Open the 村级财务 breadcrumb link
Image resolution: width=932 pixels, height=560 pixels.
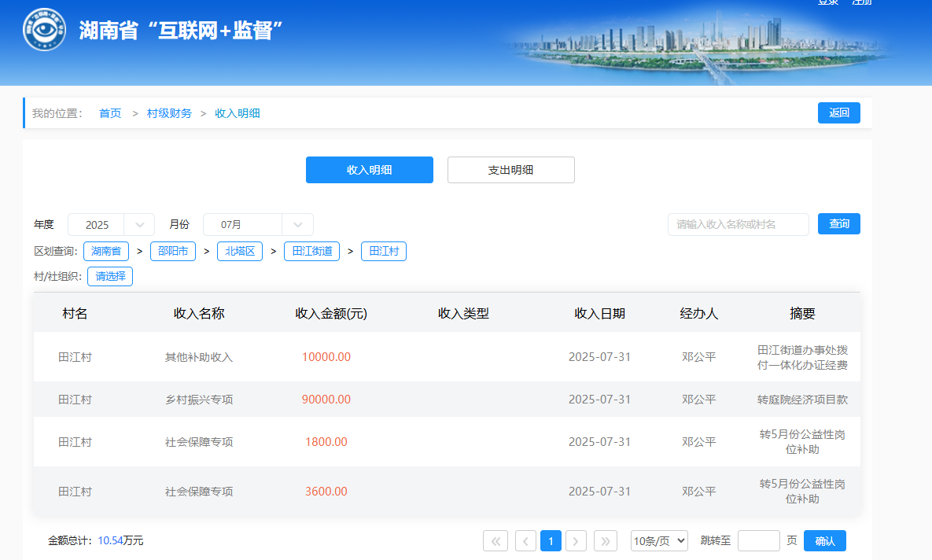[169, 113]
